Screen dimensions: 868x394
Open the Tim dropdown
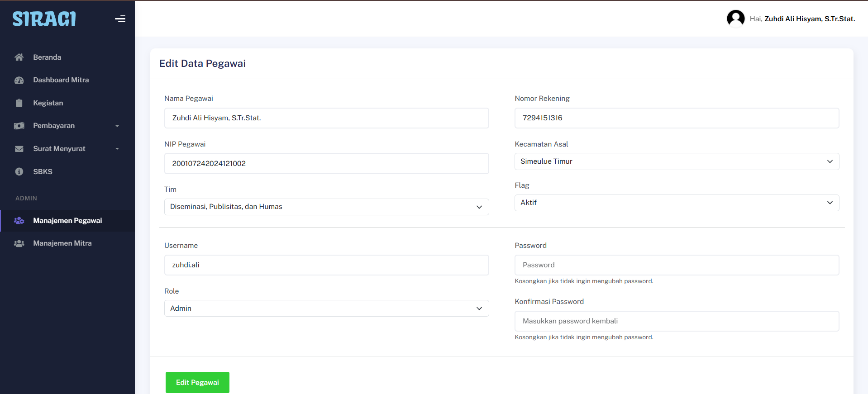pos(326,207)
